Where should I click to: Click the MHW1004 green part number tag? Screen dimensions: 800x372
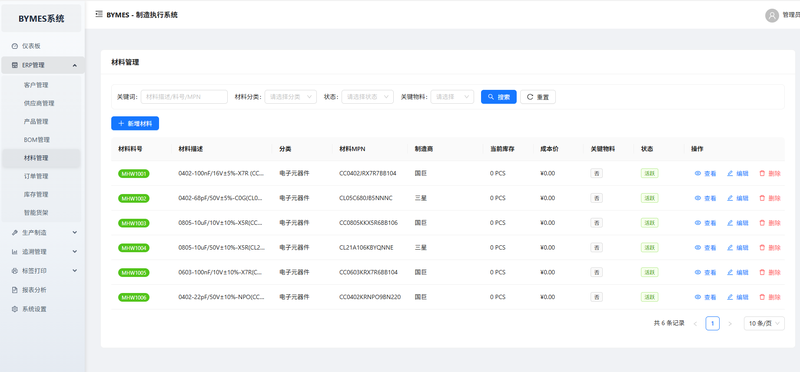click(134, 247)
